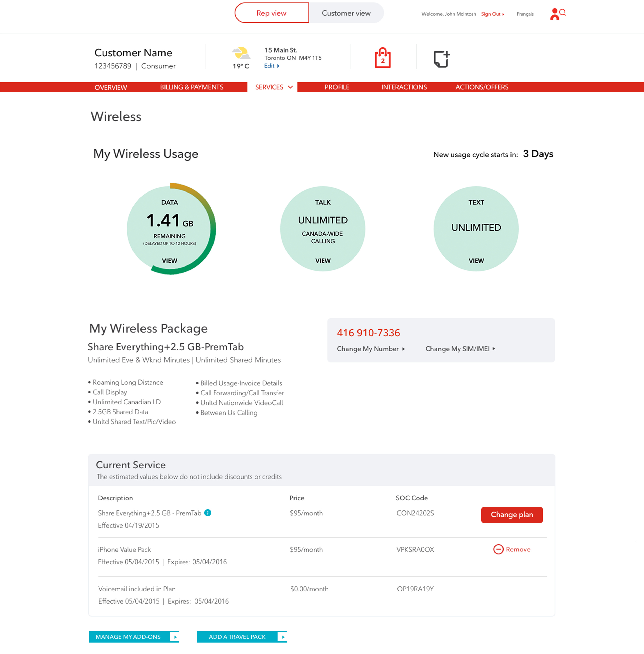Open Change My Number option
The image size is (644, 654).
click(371, 349)
